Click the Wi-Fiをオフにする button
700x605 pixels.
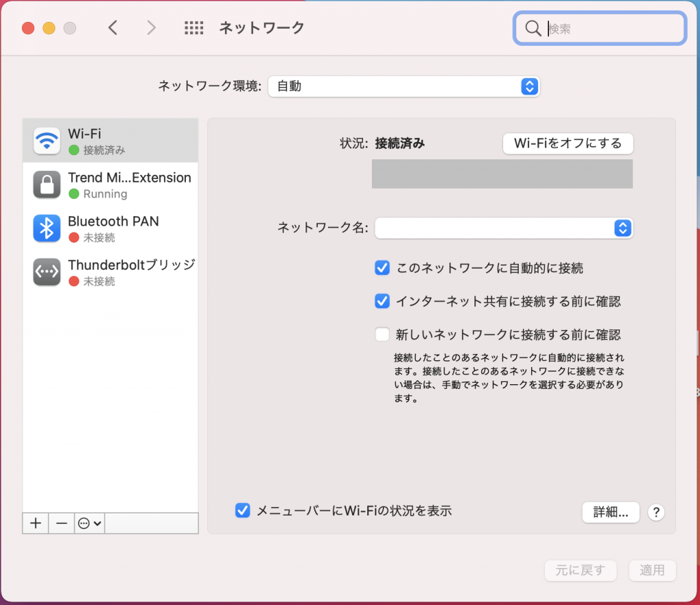coord(567,144)
